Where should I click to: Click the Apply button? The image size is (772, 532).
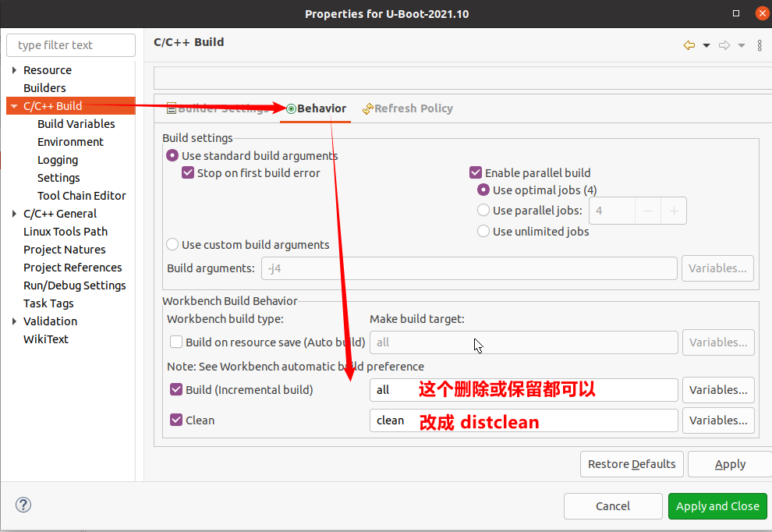pyautogui.click(x=730, y=464)
